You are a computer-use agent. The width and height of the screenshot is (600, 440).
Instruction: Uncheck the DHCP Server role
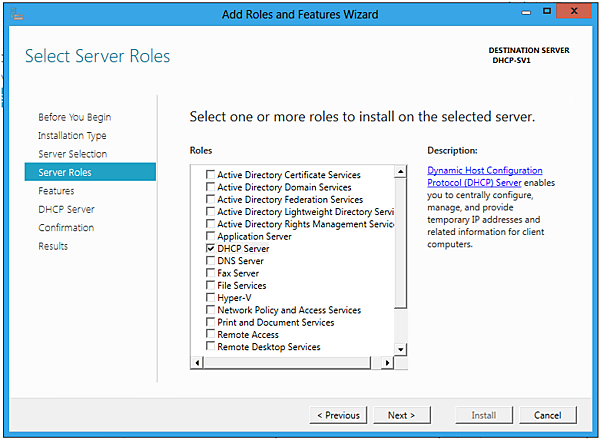click(x=210, y=248)
